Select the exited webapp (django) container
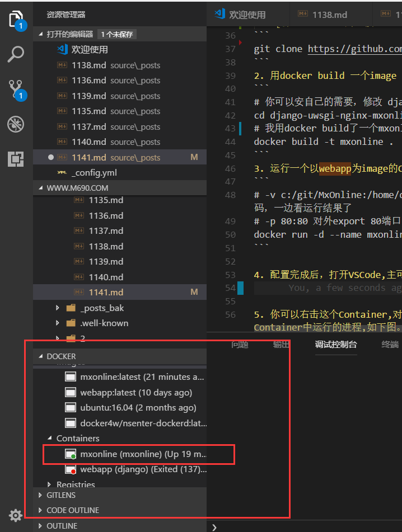Viewport: 402px width, 532px height. tap(120, 469)
